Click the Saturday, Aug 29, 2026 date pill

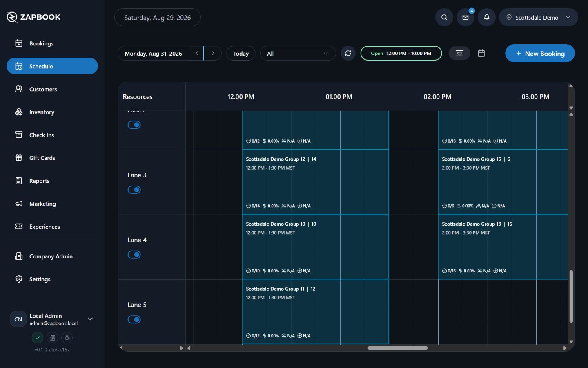(158, 17)
